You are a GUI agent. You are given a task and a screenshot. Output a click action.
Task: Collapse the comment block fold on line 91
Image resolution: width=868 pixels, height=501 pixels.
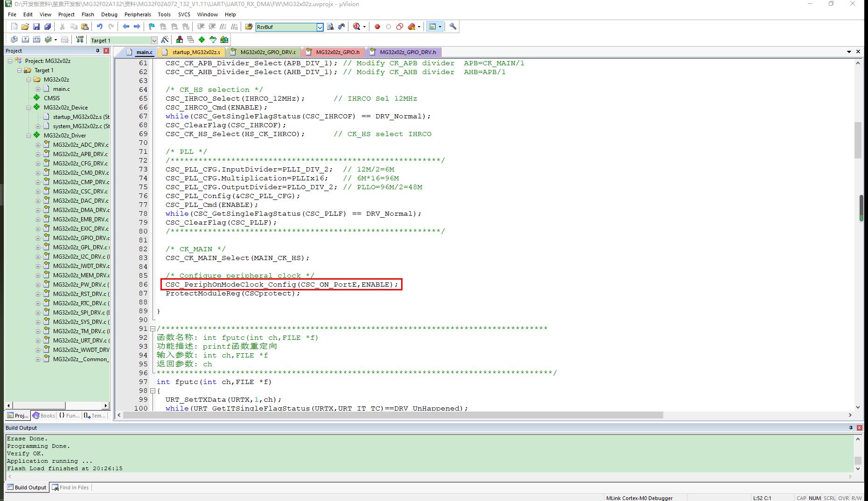152,329
